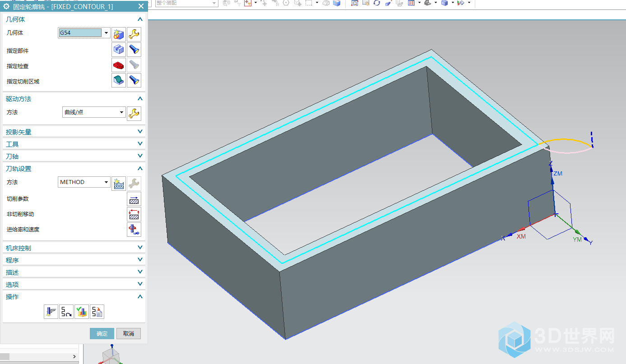
Task: Collapse the 驱动方法 section
Action: pyautogui.click(x=140, y=99)
